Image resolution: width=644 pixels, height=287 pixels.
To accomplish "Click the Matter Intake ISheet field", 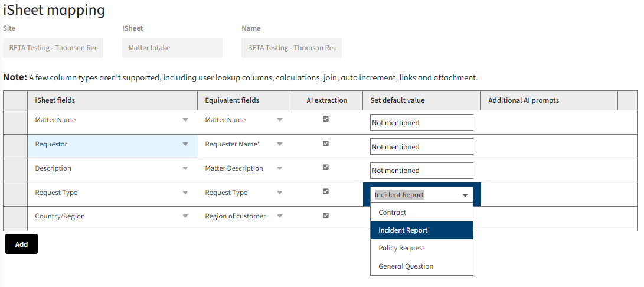I will (x=172, y=48).
